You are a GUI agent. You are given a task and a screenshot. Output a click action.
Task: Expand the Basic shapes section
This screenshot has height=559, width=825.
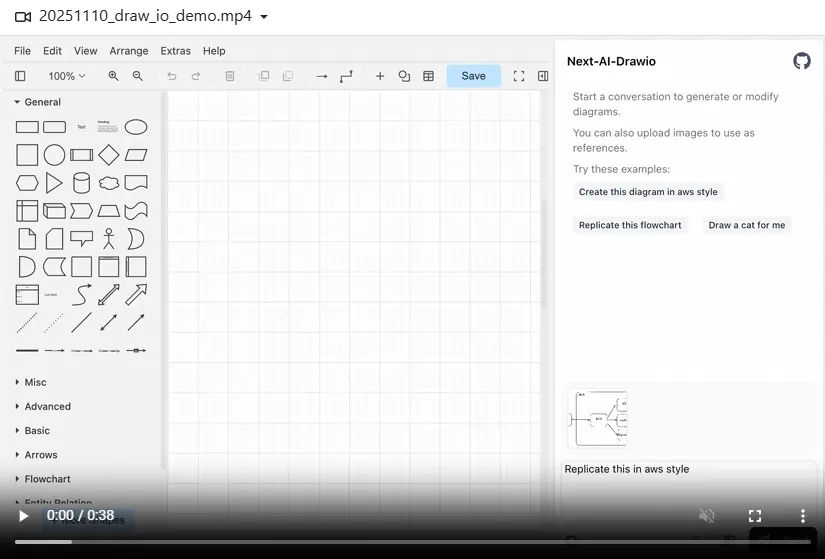33,431
